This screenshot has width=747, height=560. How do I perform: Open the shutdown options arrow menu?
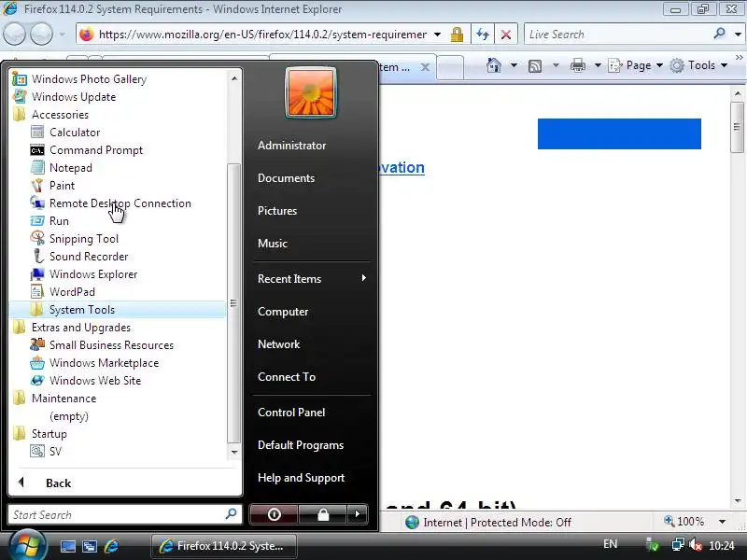click(358, 514)
